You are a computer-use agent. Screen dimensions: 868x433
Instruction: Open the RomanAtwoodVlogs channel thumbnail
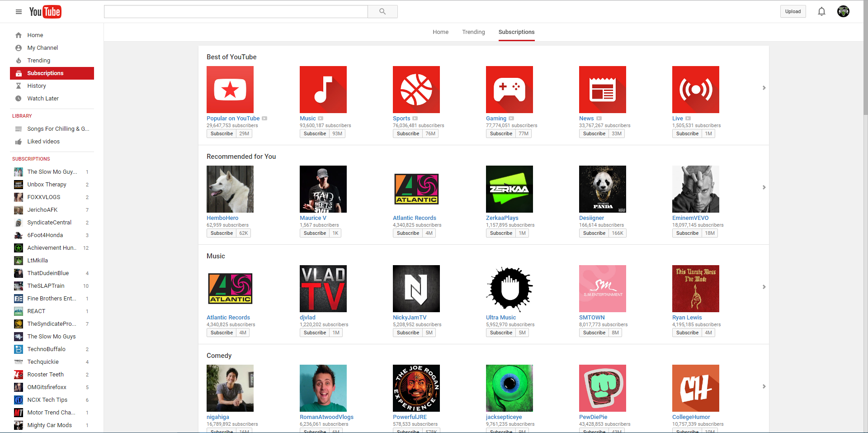click(323, 388)
